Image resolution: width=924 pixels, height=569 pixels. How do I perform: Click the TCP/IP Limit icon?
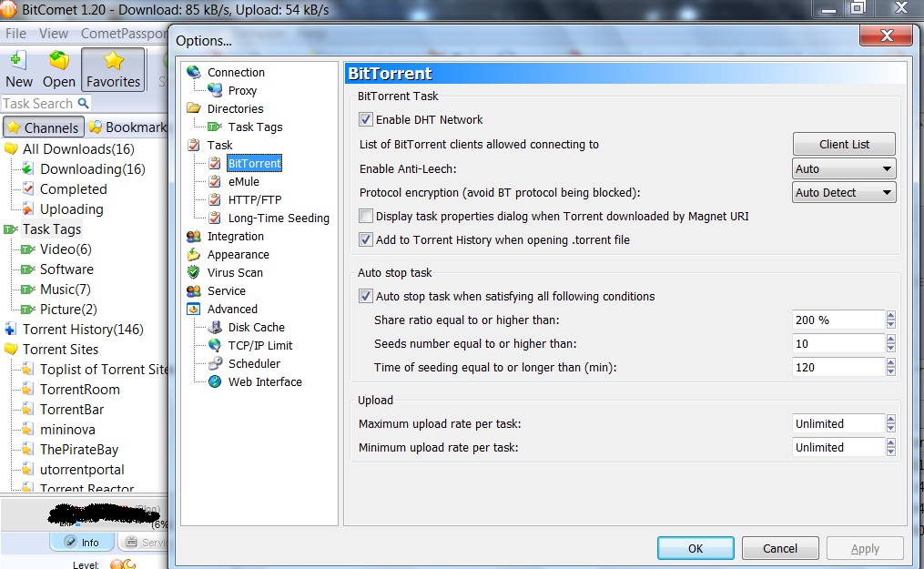[215, 345]
